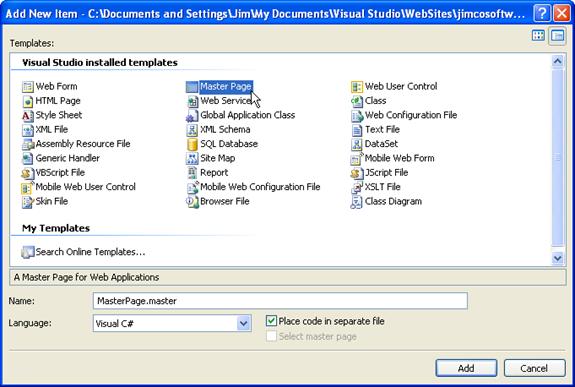
Task: Select Mobile Web Configuration File icon
Action: point(192,187)
